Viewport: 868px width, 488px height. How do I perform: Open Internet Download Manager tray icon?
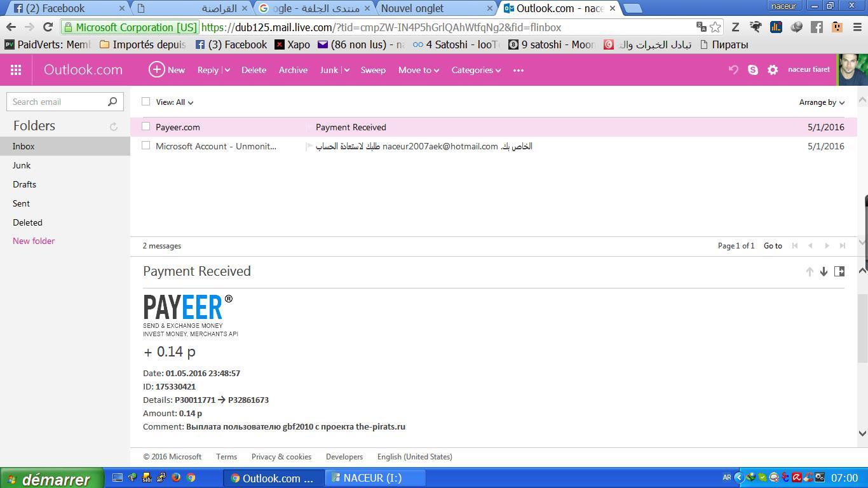tap(750, 478)
